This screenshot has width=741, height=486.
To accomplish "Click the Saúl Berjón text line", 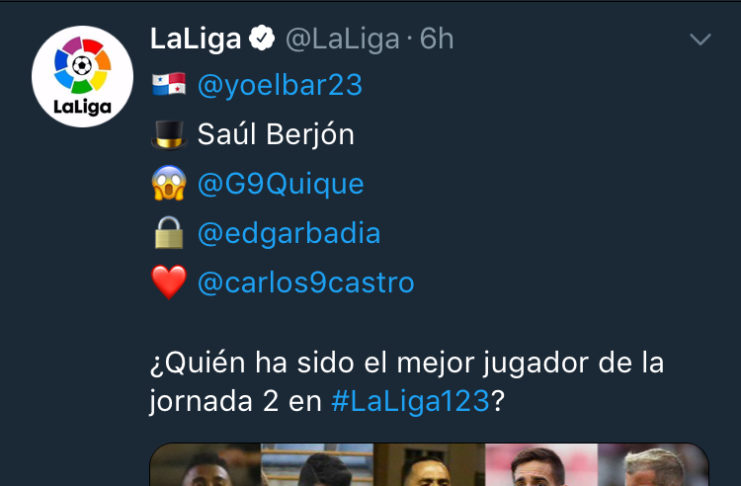I will click(276, 134).
